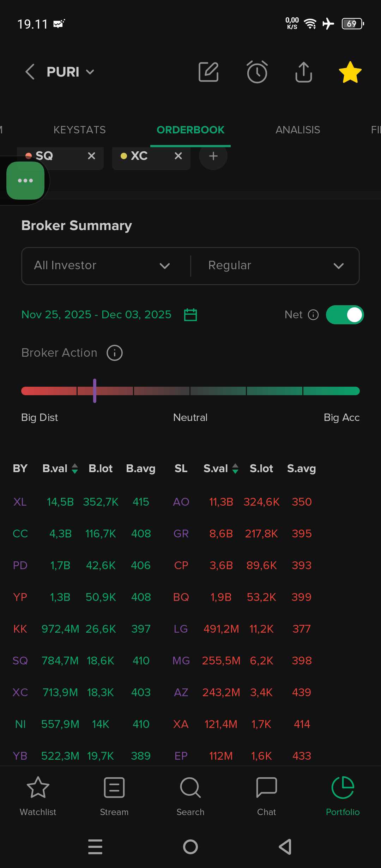Sort by B.val column arrows
Screen dimensions: 381x868
pos(75,469)
